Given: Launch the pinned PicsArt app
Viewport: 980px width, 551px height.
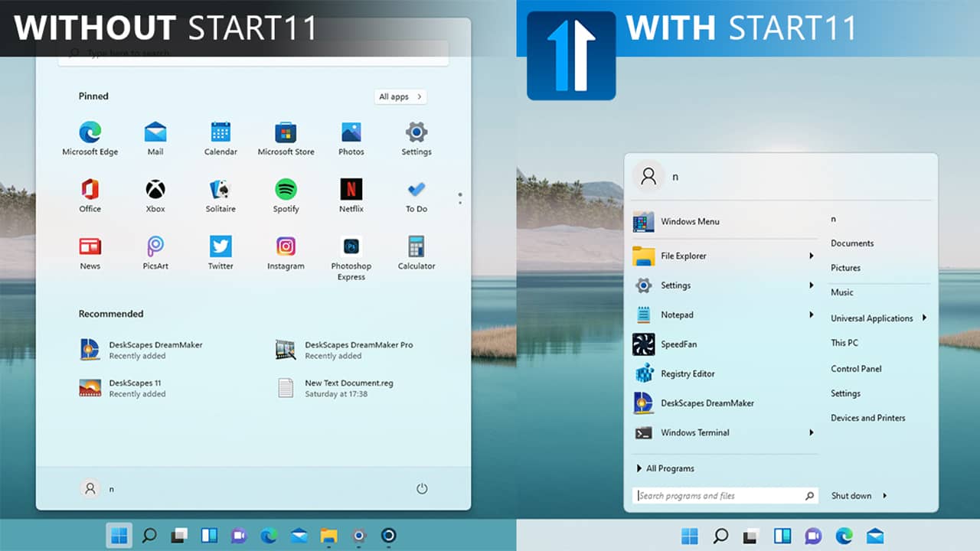Looking at the screenshot, I should (155, 253).
